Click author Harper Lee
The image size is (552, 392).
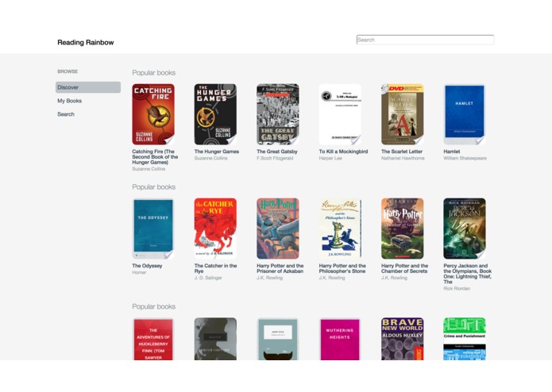coord(330,158)
